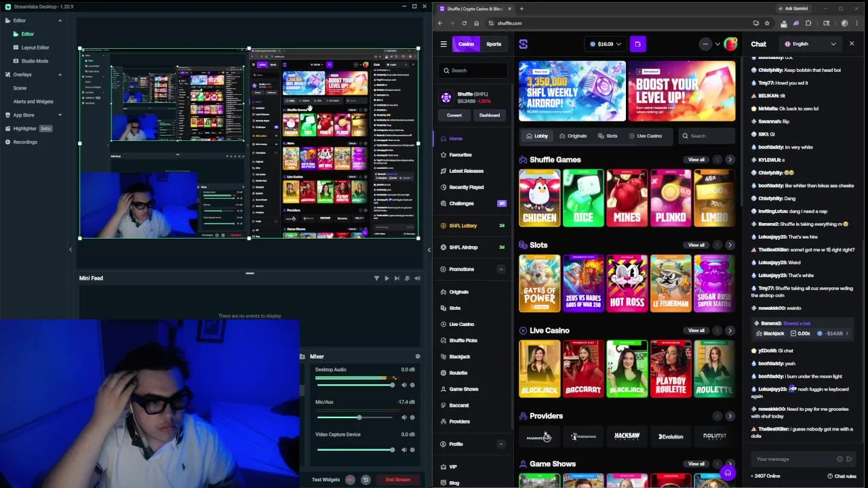This screenshot has height=488, width=868.
Task: Next arrow for Shuffle Games carousel
Action: [x=730, y=160]
